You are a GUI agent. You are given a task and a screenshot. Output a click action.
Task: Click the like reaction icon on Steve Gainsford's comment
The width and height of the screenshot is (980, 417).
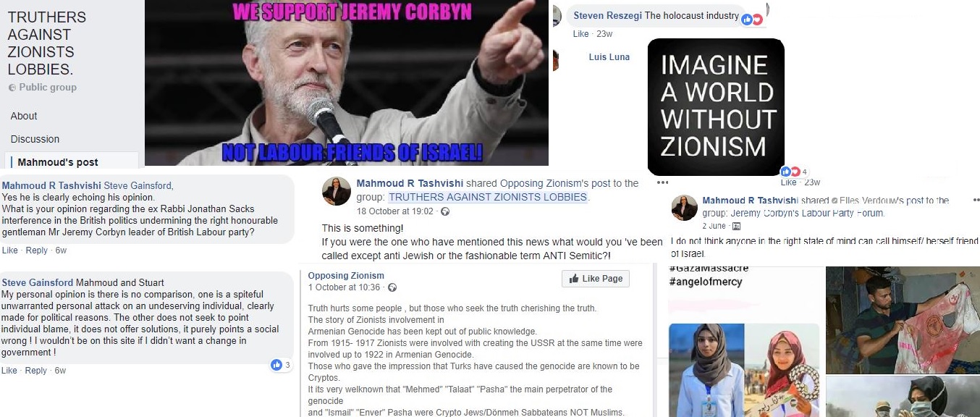(276, 365)
